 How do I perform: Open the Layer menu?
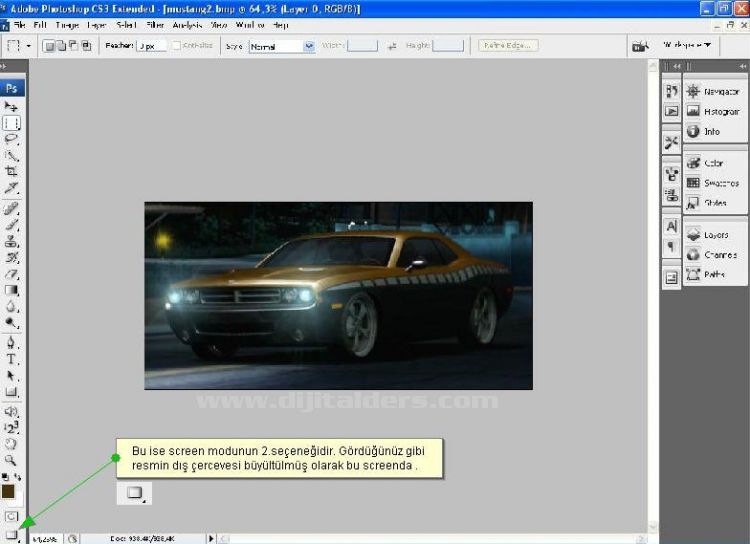pyautogui.click(x=97, y=25)
